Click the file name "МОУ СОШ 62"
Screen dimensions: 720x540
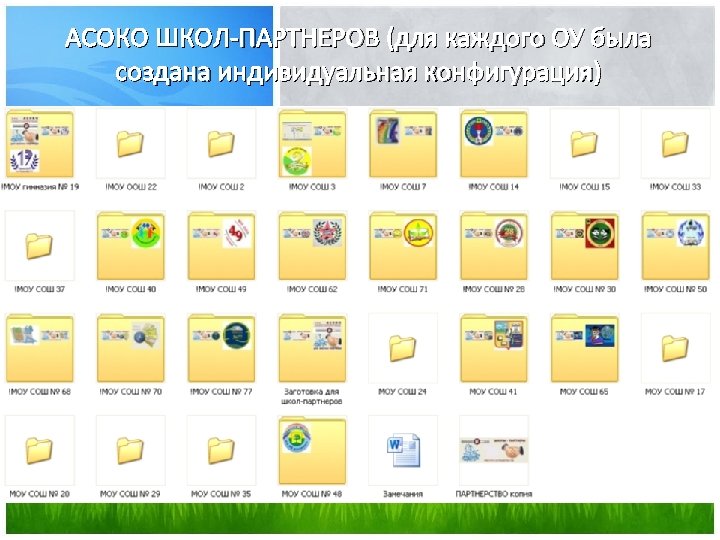point(312,289)
